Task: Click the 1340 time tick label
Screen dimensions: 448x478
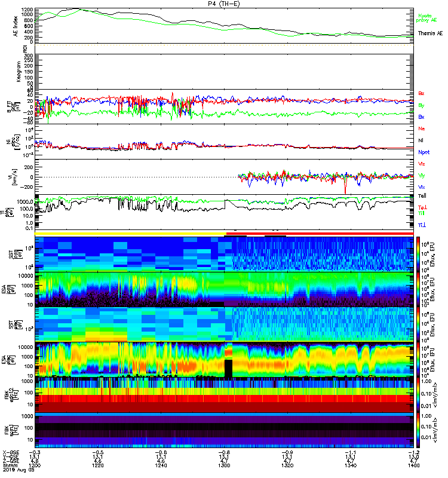Action: point(351,465)
